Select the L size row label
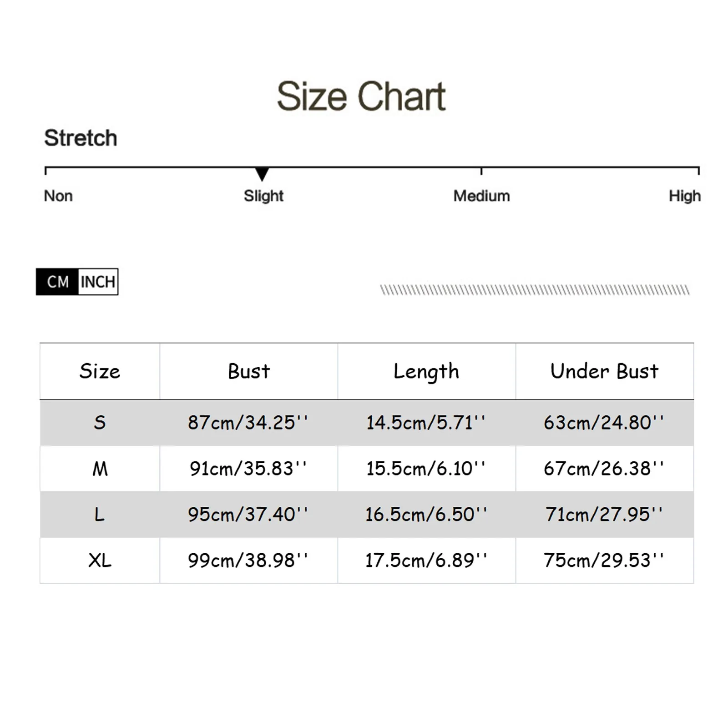 coord(99,515)
